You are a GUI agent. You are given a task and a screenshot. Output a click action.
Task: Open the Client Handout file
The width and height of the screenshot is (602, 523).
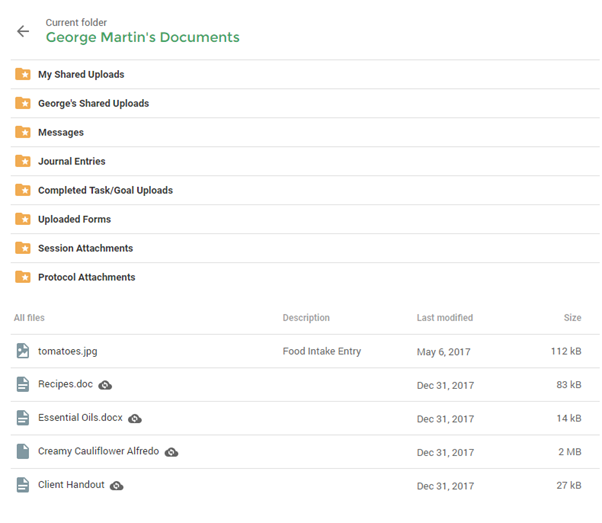(x=71, y=485)
